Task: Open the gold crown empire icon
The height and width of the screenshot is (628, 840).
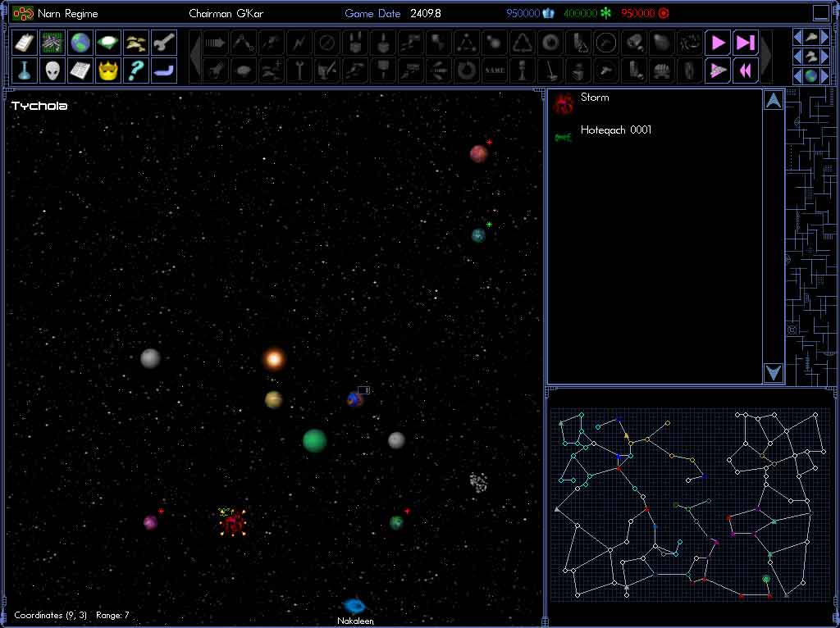Action: coord(108,71)
